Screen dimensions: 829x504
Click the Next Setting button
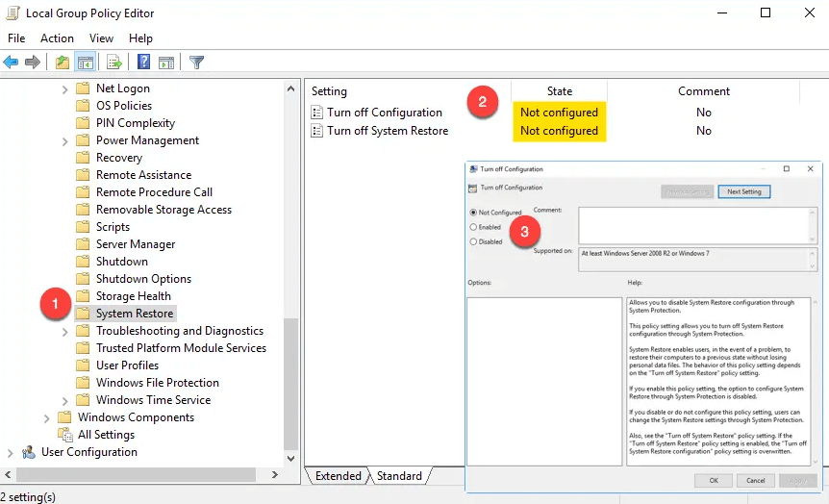pos(743,191)
